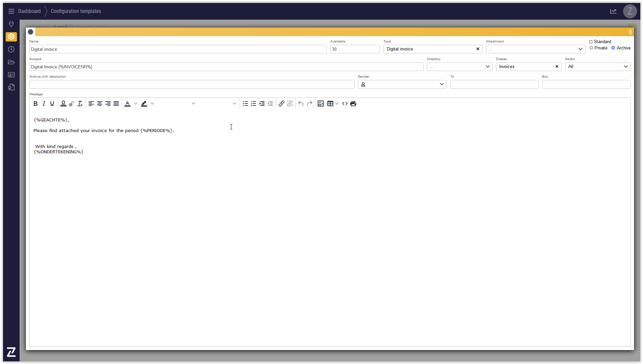Center align the message text
This screenshot has height=364, width=643.
tap(99, 104)
